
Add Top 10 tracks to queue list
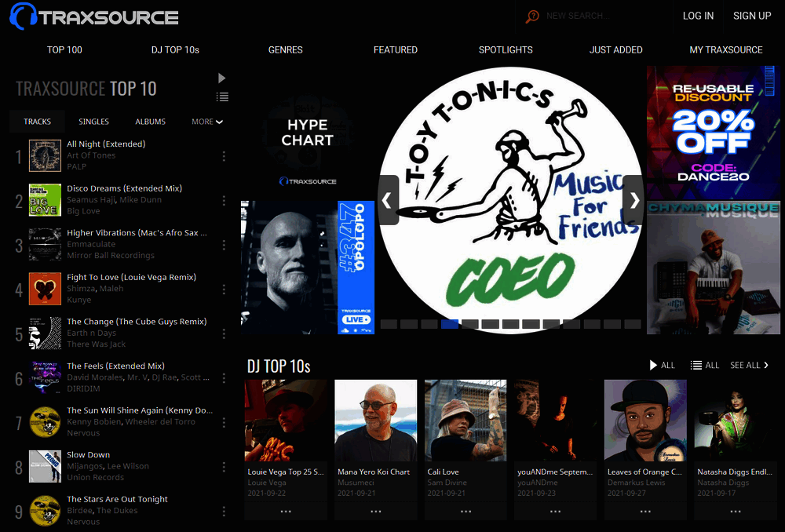pos(222,97)
